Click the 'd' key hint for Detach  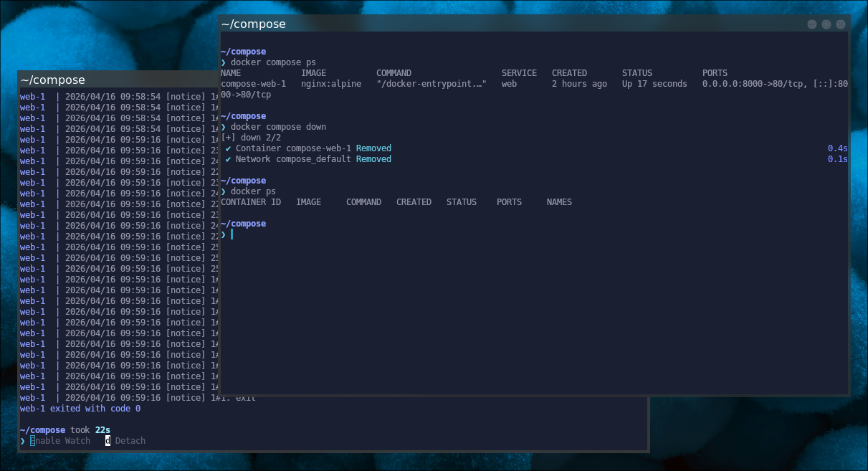[108, 441]
